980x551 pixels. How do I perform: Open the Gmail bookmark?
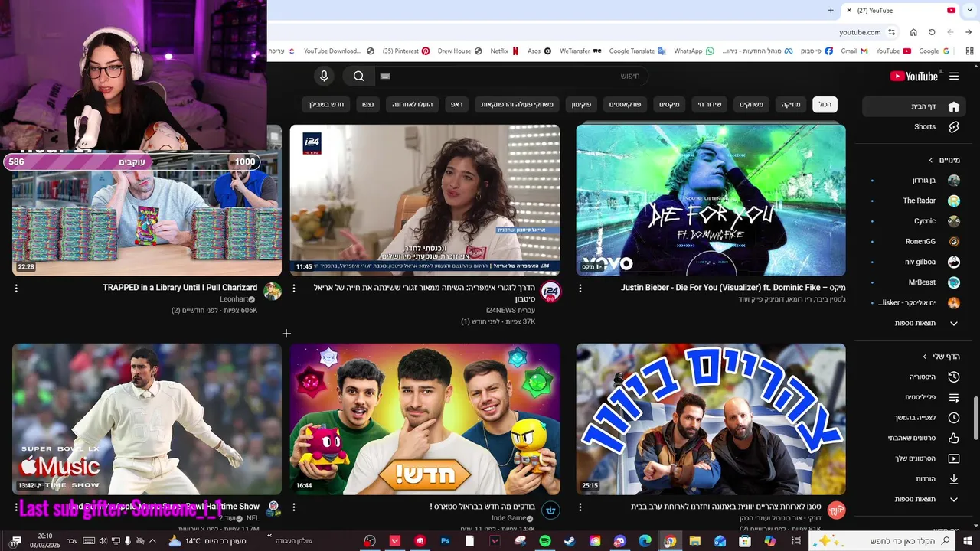[854, 51]
